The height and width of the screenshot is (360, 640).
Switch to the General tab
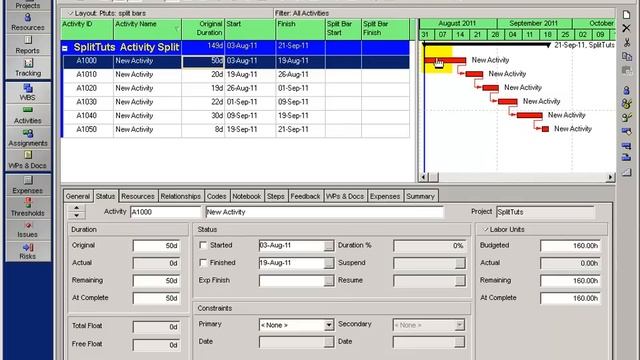[x=78, y=196]
